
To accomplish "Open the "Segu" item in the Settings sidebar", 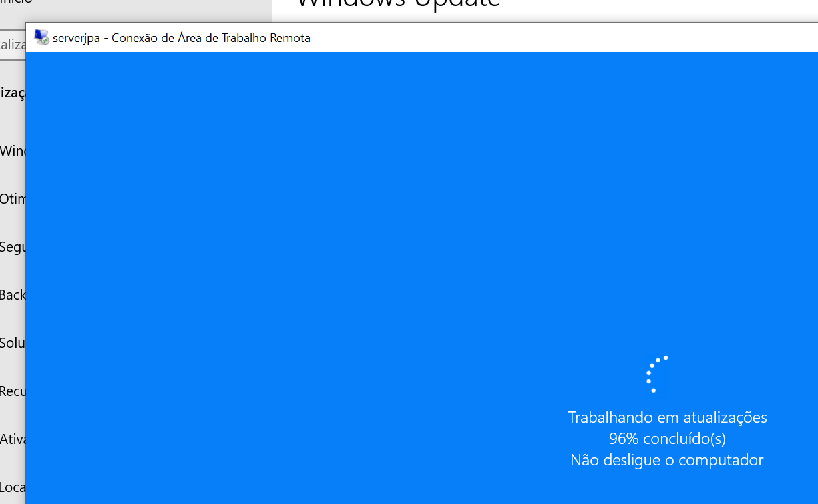I will click(13, 247).
